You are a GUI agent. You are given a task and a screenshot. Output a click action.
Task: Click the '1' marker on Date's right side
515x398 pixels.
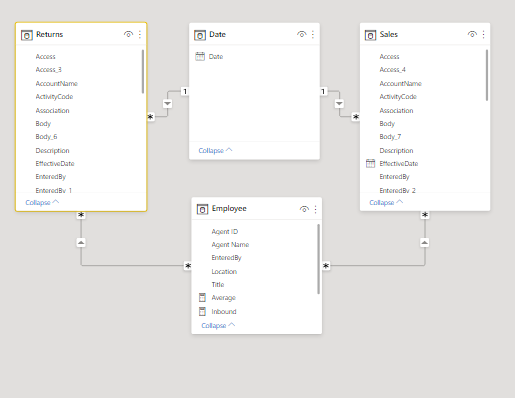[323, 91]
